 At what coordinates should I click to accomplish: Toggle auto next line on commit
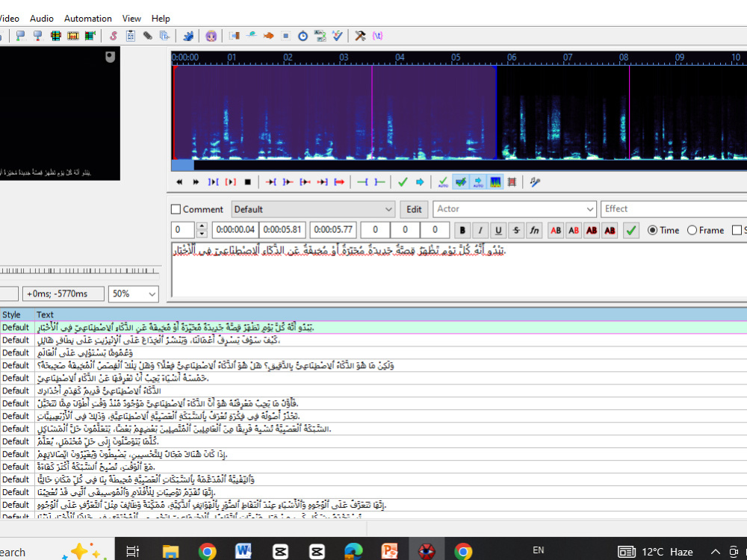tap(461, 182)
